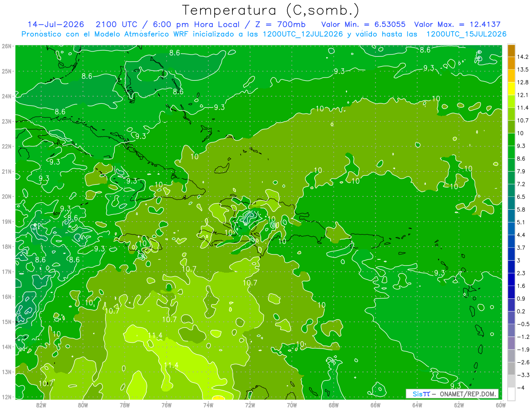The width and height of the screenshot is (532, 411).
Task: Click latitude axis label '17N'
Action: [6, 271]
